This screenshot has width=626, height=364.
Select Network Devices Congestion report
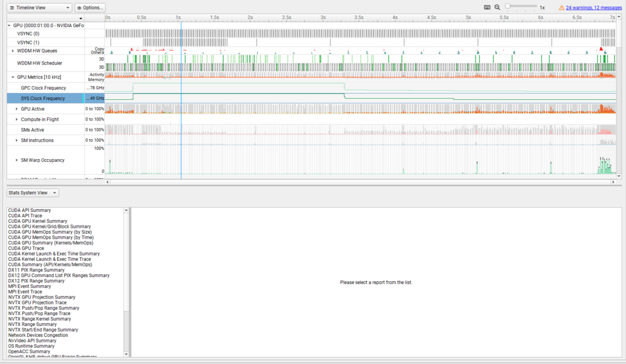38,335
